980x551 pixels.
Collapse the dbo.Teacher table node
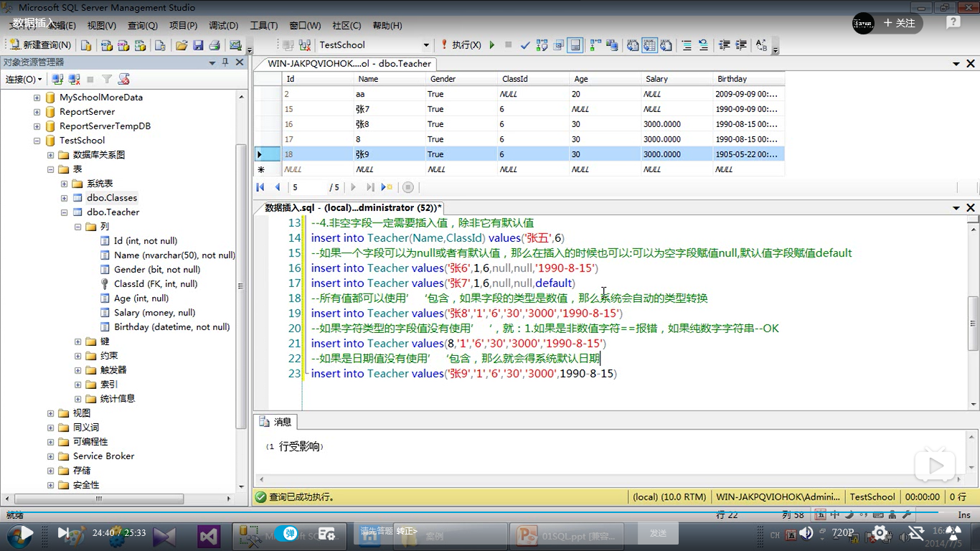[65, 212]
